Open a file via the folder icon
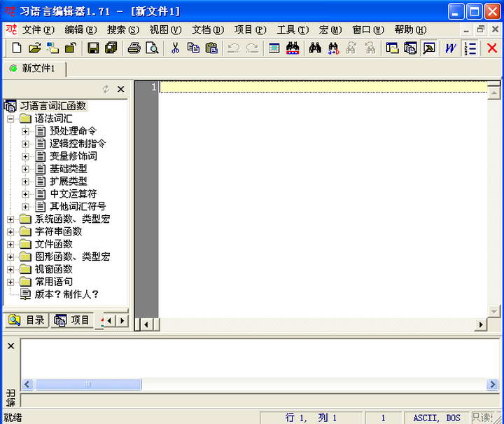This screenshot has width=504, height=424. coord(34,48)
